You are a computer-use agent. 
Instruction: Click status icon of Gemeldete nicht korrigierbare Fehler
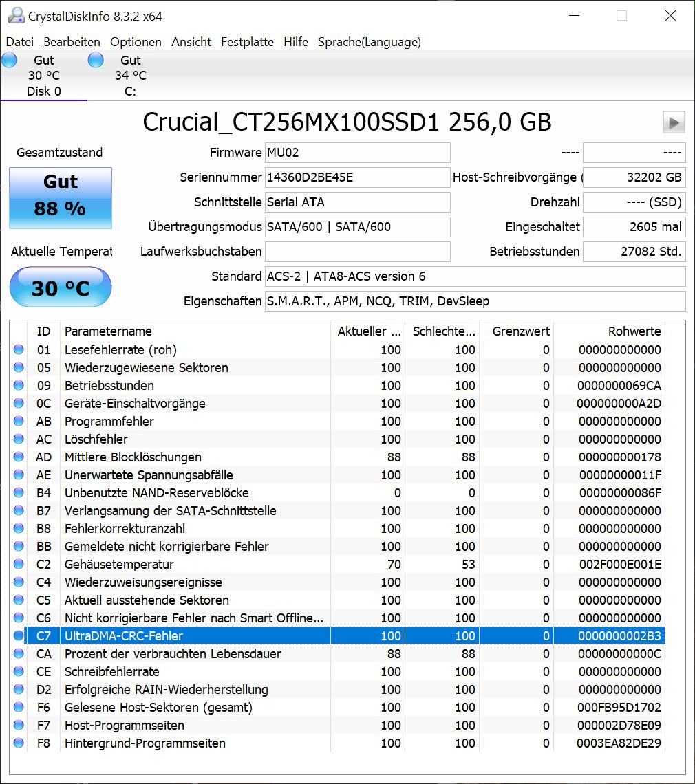pos(19,546)
